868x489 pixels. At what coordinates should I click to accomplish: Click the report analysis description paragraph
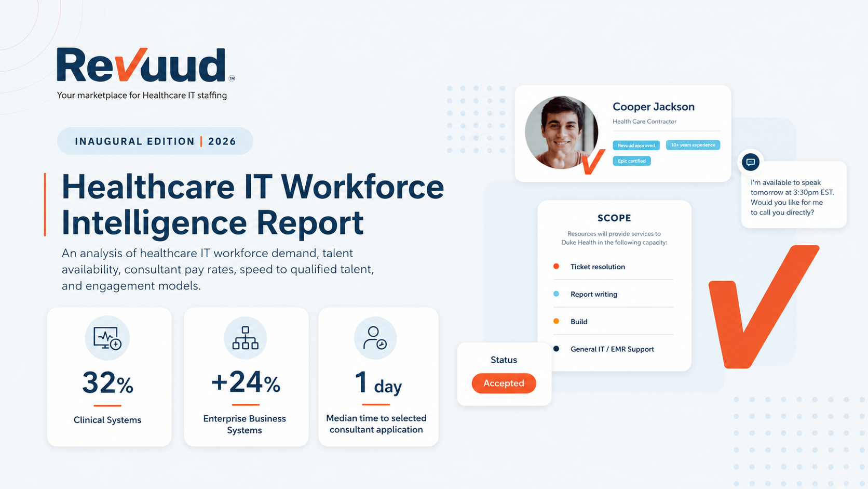point(218,269)
